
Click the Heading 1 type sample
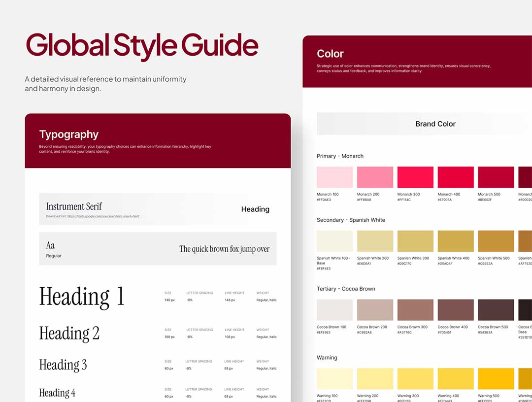(82, 297)
